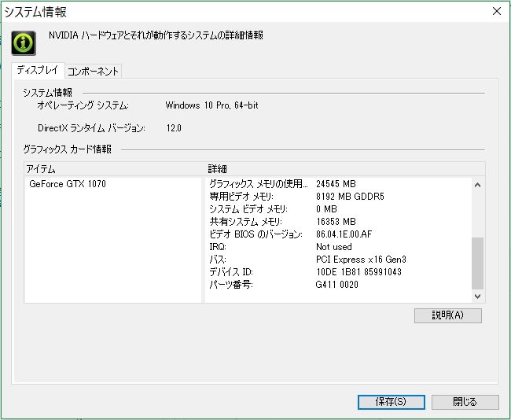Switch to the コンポーネント tab
Image resolution: width=511 pixels, height=420 pixels.
(x=94, y=71)
